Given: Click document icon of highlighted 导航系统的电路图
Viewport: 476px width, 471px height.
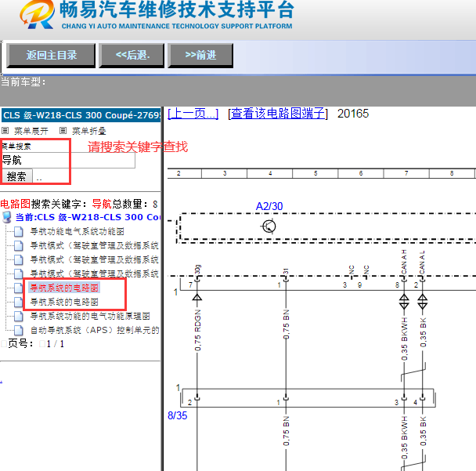Looking at the screenshot, I should pyautogui.click(x=19, y=288).
